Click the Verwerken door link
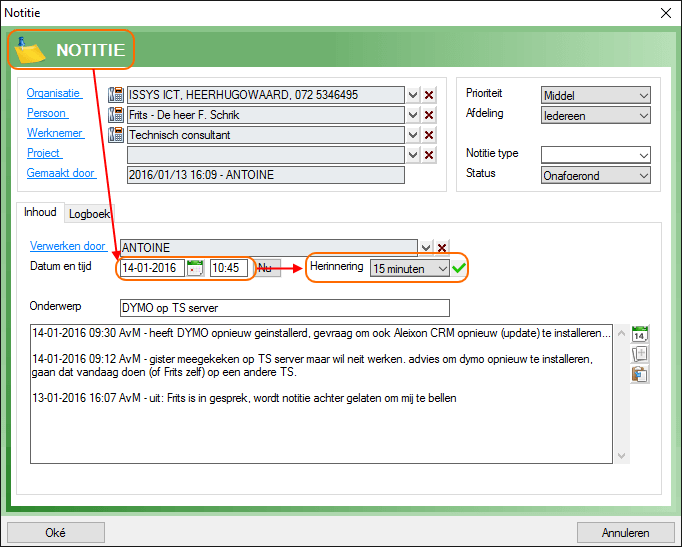Screen dimensions: 682x547 tap(68, 246)
